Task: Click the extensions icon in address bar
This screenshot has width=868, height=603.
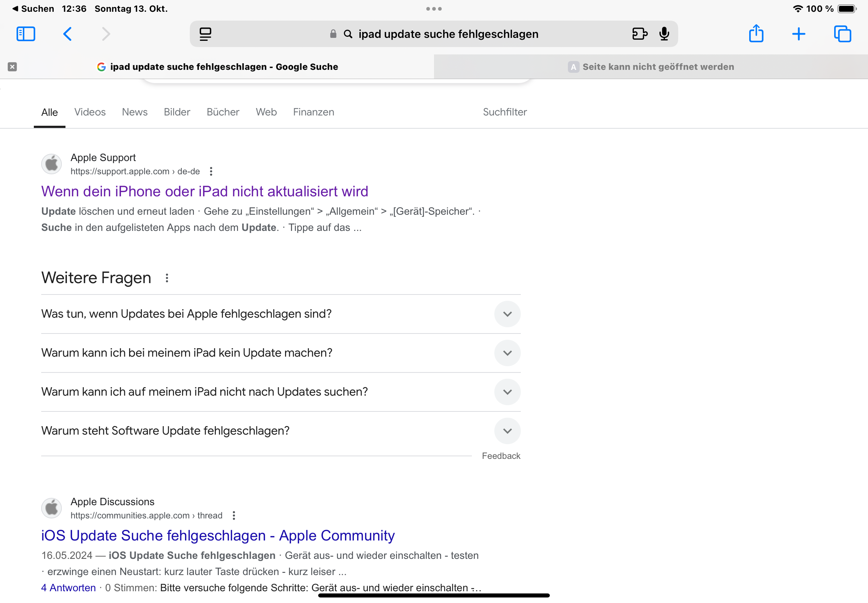Action: 639,34
